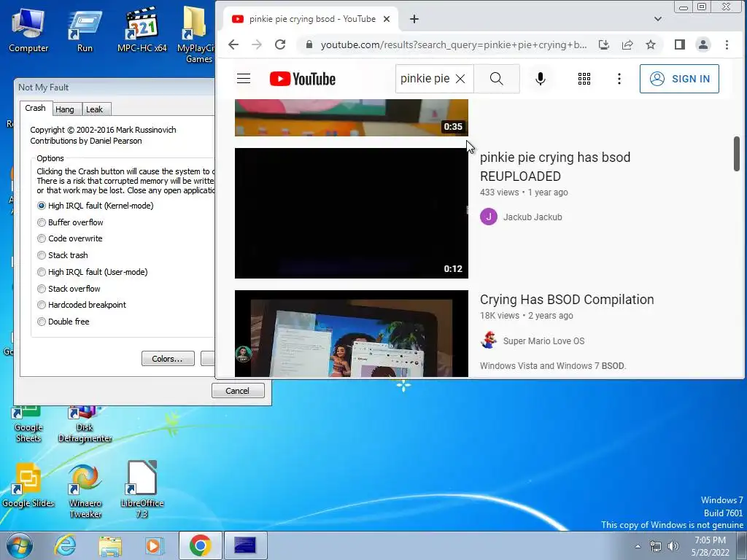
Task: Open the Windows Start button
Action: tap(20, 545)
